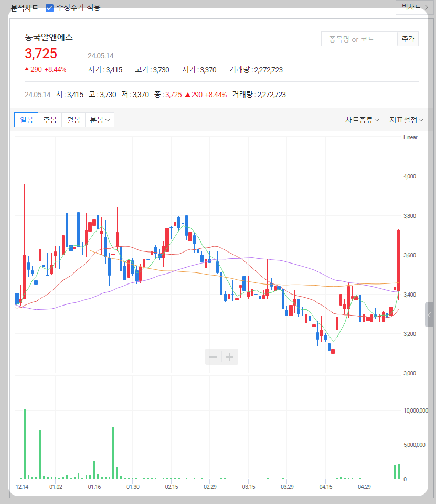Image resolution: width=436 pixels, height=504 pixels.
Task: Click the 02.15 date label on axis
Action: (x=171, y=487)
